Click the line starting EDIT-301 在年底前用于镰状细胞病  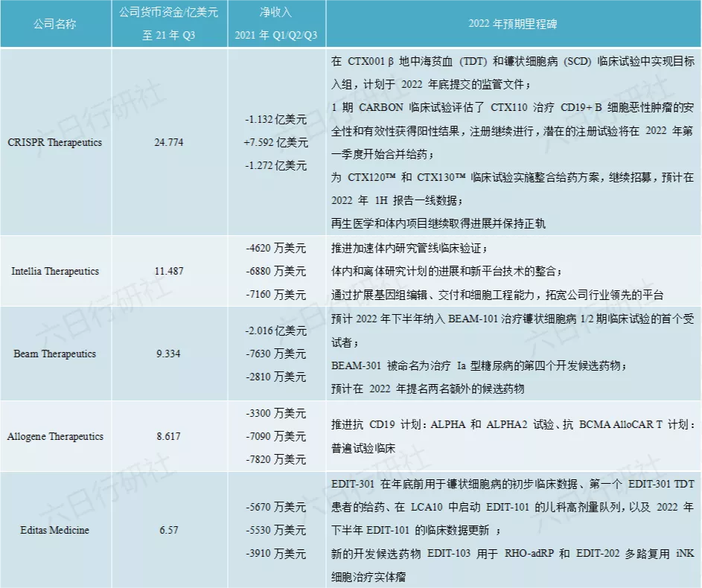[513, 484]
